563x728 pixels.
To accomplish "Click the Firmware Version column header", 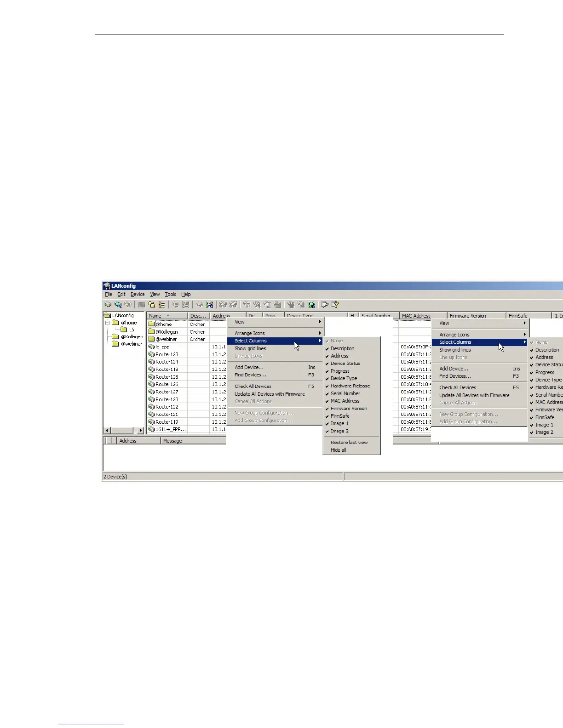I will click(x=476, y=316).
